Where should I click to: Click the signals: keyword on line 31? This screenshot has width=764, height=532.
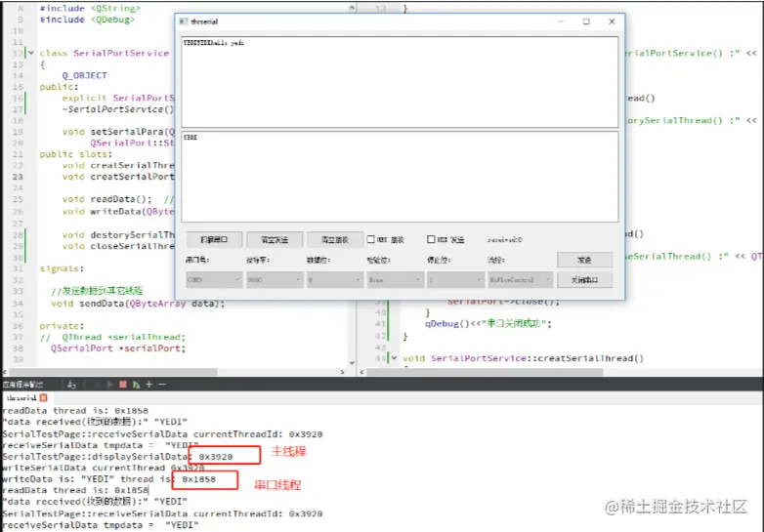click(62, 268)
